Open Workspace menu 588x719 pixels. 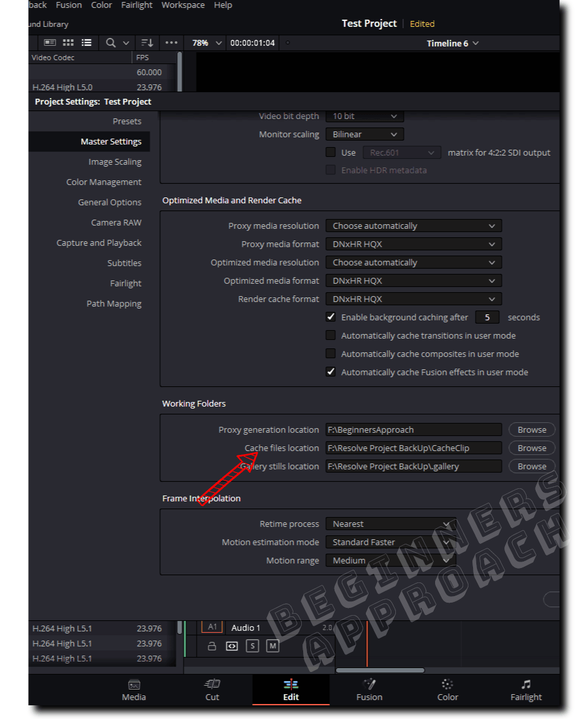pos(183,5)
